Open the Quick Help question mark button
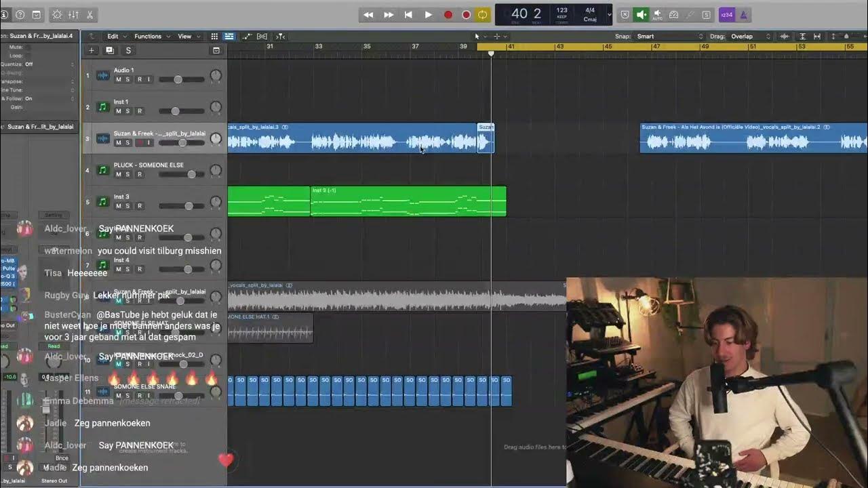Screen dimensions: 868x488 pyautogui.click(x=20, y=14)
